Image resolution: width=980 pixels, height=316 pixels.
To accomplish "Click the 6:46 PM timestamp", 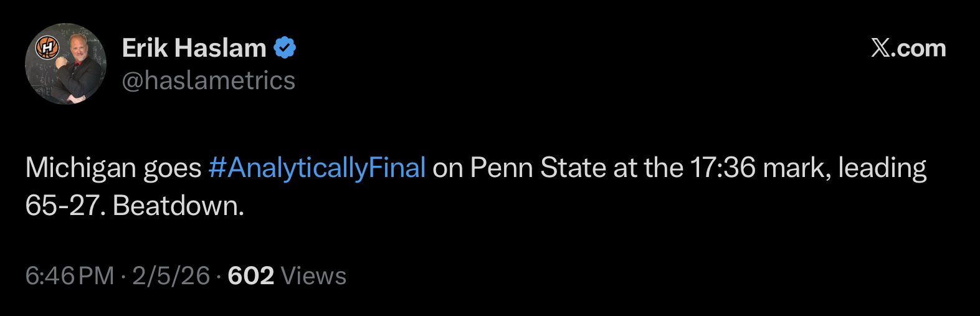I will coord(70,275).
